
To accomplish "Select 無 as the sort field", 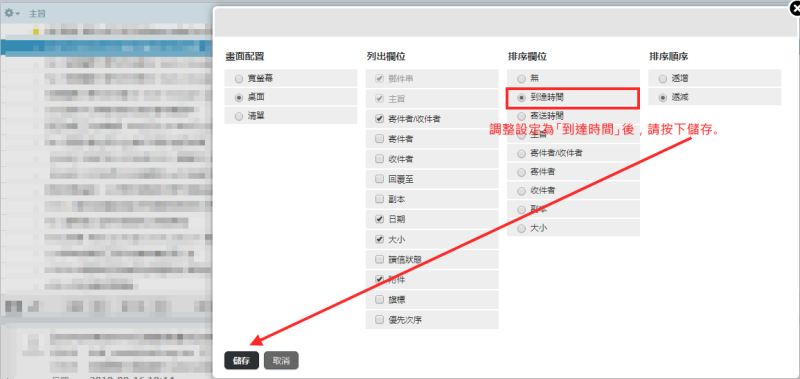I will click(521, 79).
